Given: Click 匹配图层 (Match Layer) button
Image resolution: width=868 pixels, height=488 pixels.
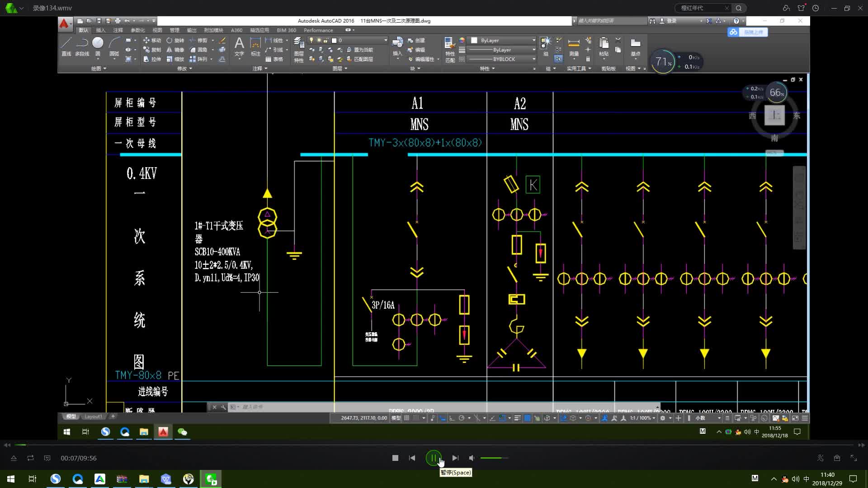Looking at the screenshot, I should tap(359, 59).
